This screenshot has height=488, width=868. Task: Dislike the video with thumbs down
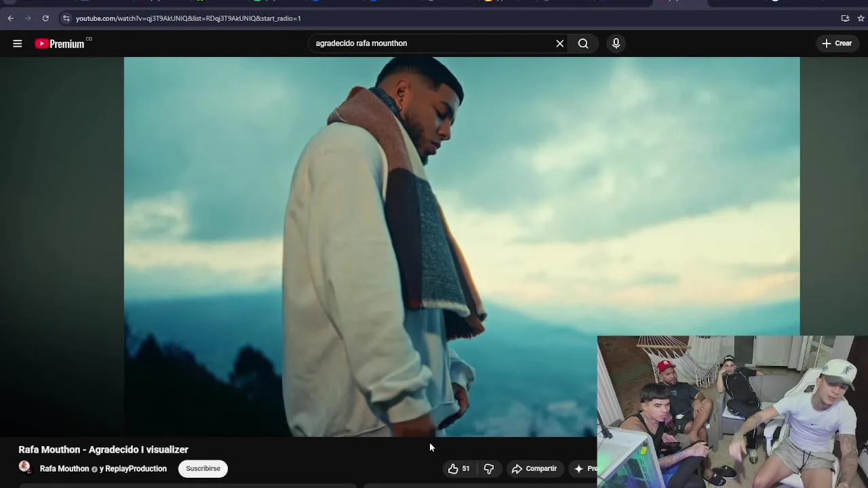(489, 468)
